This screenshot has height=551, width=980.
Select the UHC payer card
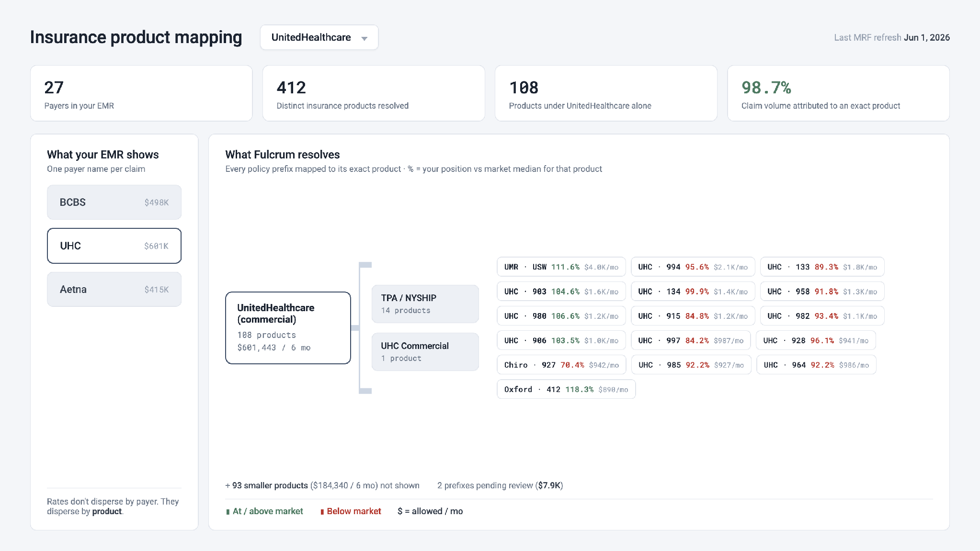[114, 246]
